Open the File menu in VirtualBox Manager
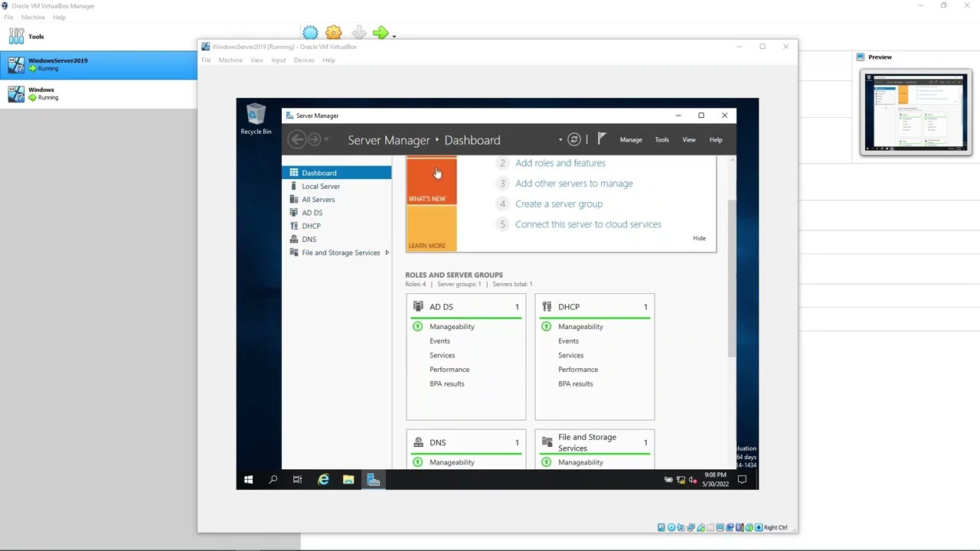 tap(8, 17)
